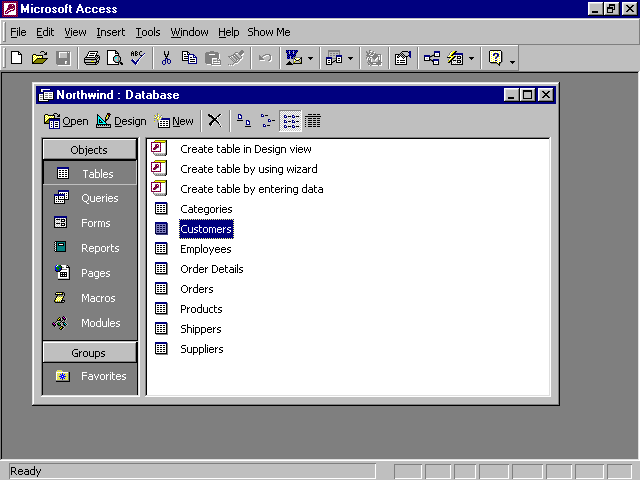Click the Delete X icon
Screen dimensions: 640x480
pos(214,120)
